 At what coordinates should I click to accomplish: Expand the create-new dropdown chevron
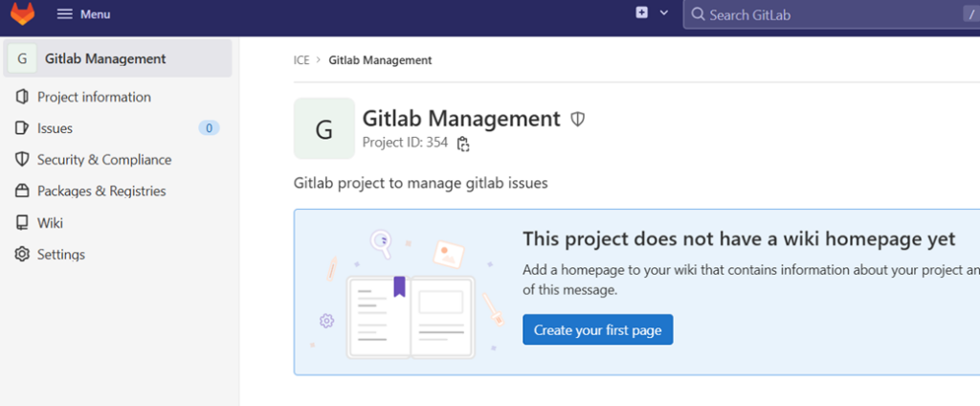tap(663, 13)
